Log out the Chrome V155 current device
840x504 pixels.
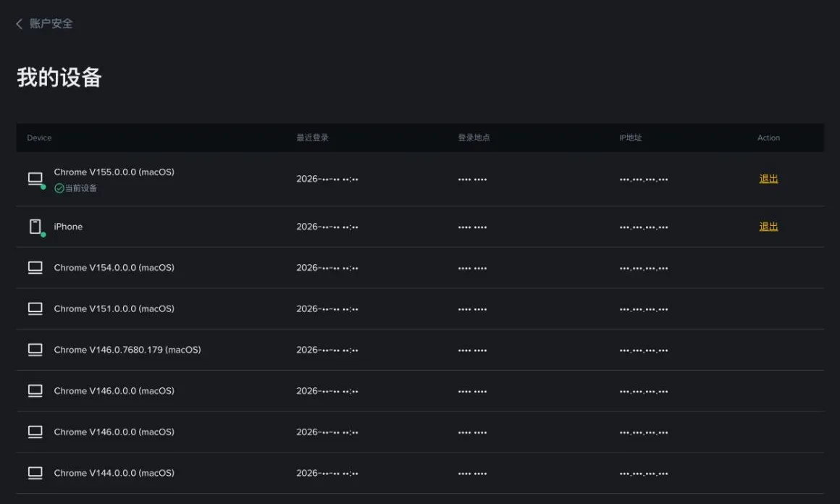pos(768,179)
